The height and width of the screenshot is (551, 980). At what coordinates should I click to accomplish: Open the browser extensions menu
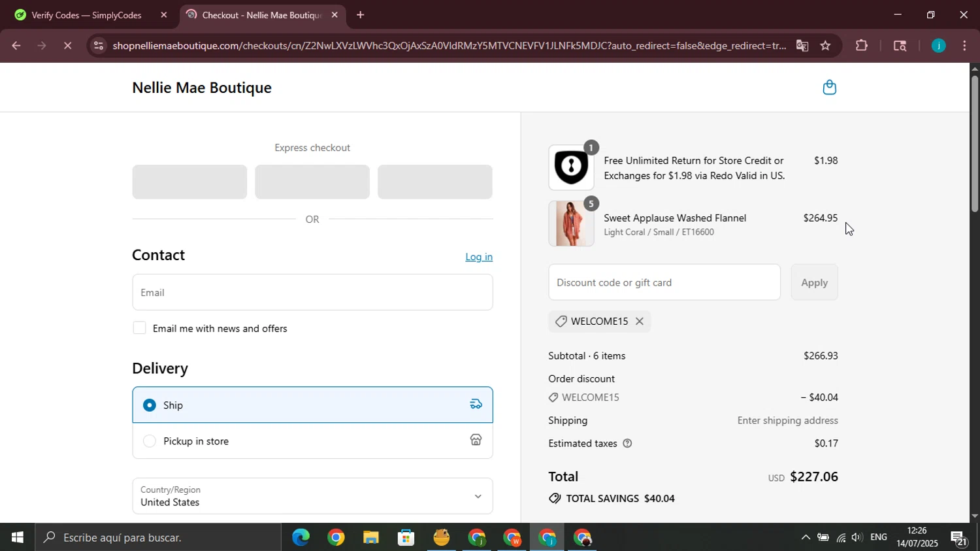coord(862,46)
